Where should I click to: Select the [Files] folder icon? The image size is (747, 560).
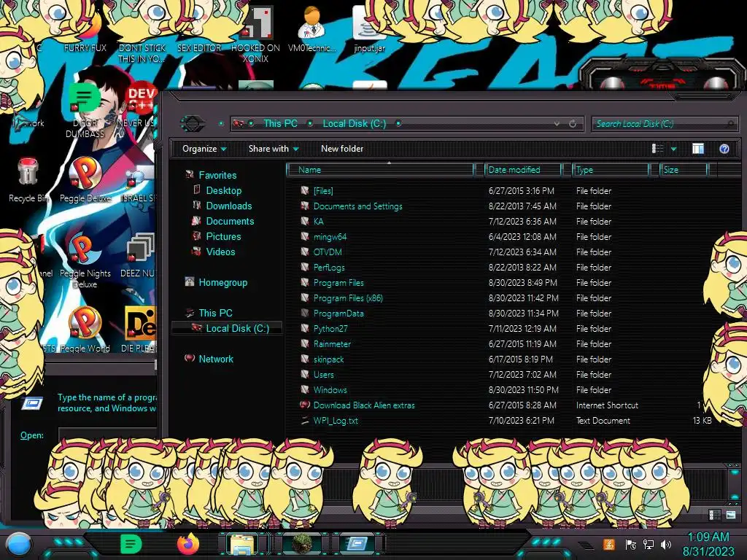click(x=305, y=190)
